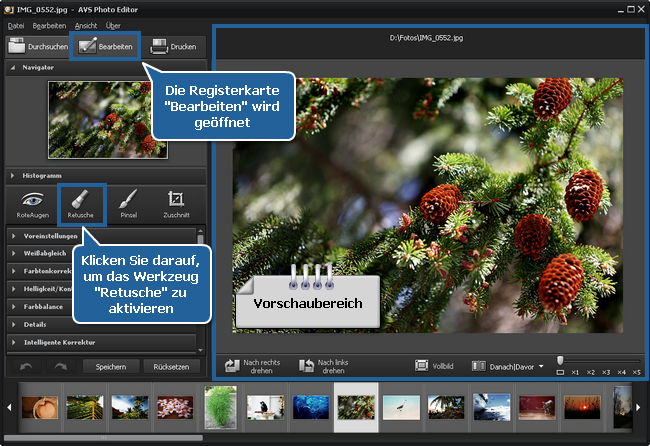Select the vineyard field thumbnail
This screenshot has width=650, height=446.
[85, 407]
